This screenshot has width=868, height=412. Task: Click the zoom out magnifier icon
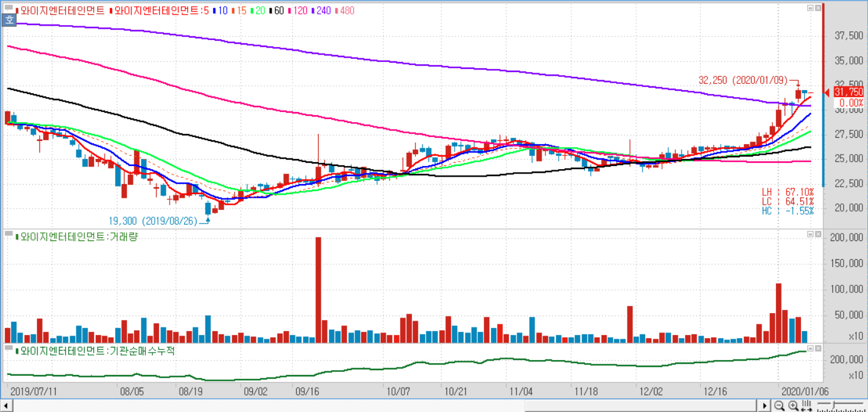point(779,406)
